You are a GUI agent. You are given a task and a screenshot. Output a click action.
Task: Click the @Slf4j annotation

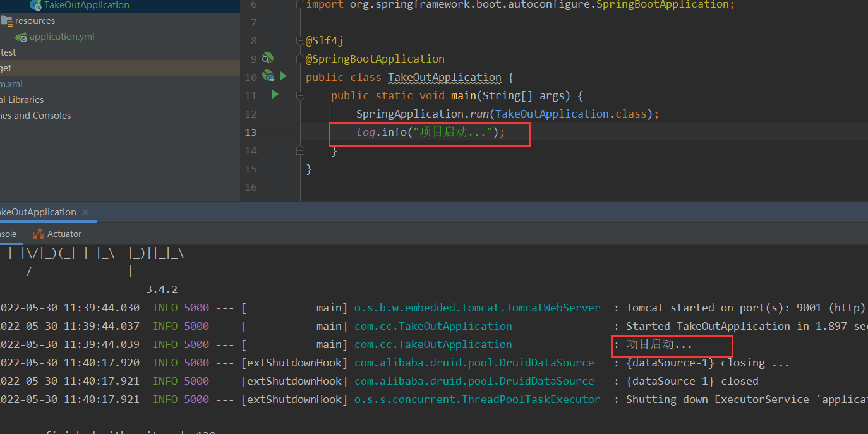[325, 40]
